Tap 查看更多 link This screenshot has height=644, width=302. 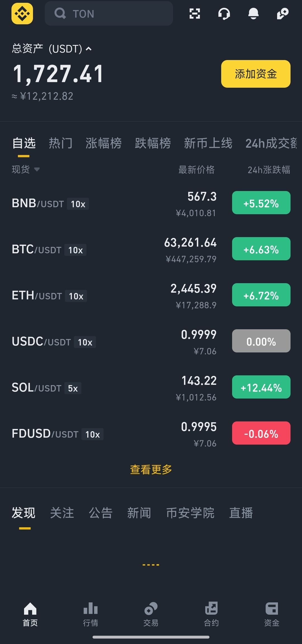[x=151, y=469]
